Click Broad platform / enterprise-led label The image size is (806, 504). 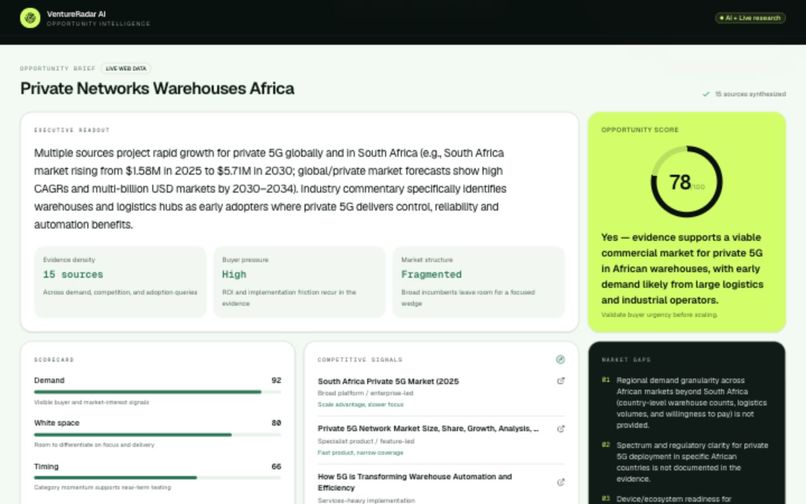point(365,393)
